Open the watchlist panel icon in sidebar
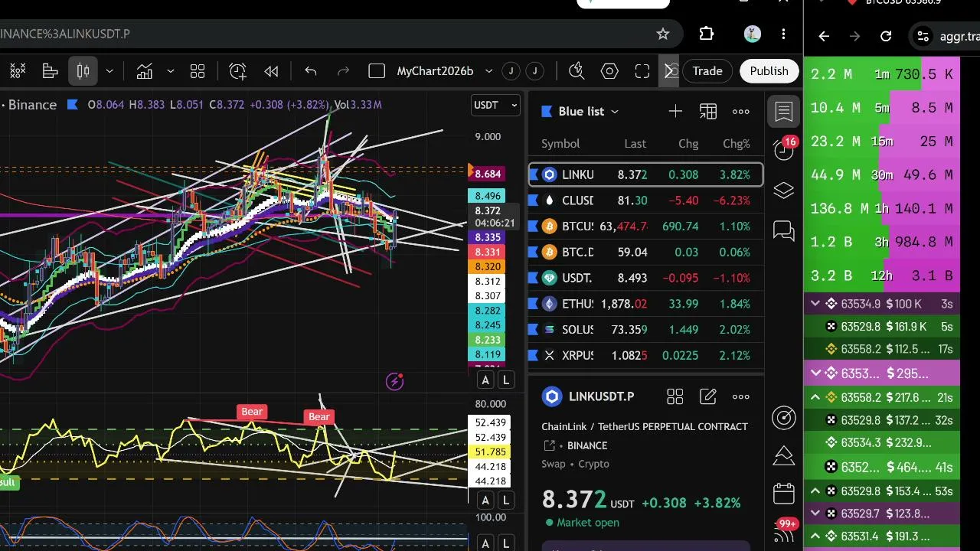This screenshot has height=551, width=980. [x=784, y=112]
